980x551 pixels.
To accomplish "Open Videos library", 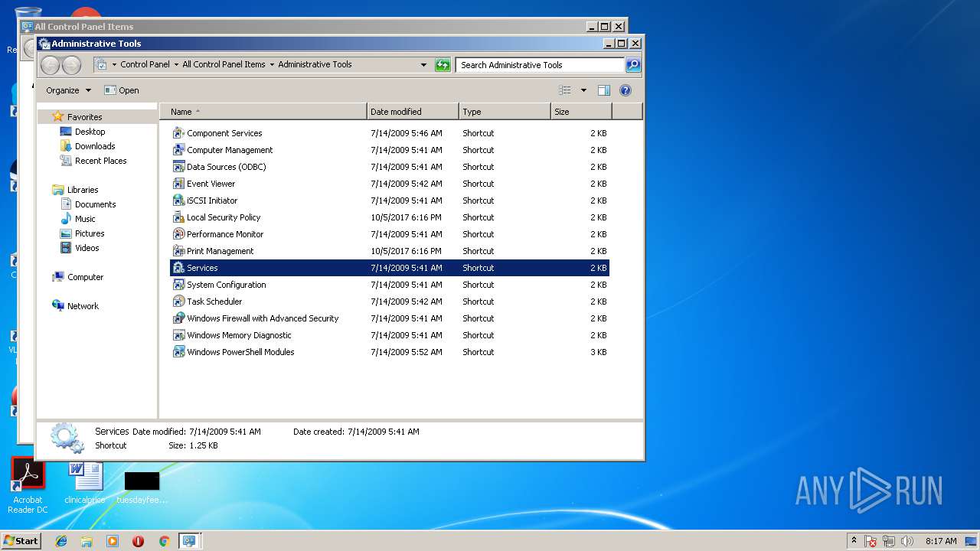I will 87,248.
